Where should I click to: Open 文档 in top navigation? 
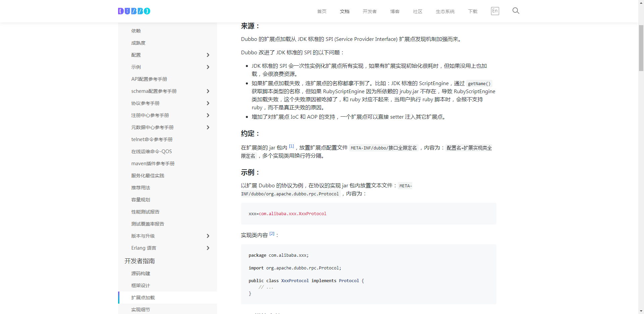click(344, 11)
